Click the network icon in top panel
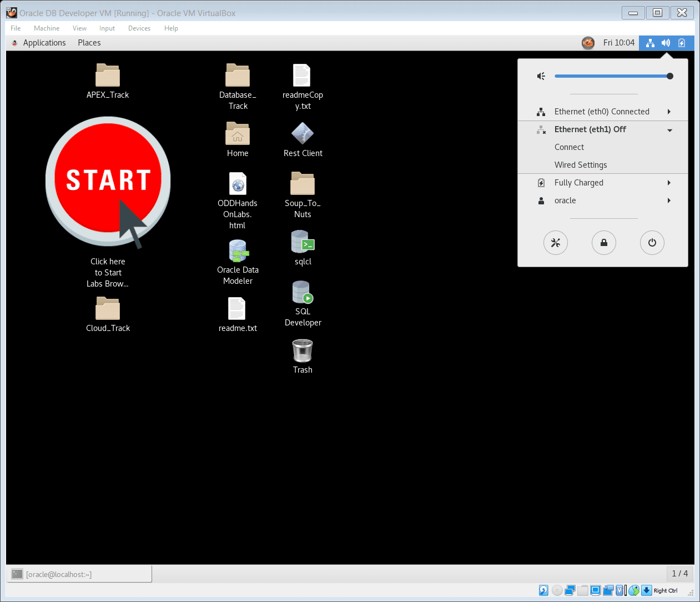This screenshot has height=602, width=700. click(x=650, y=43)
